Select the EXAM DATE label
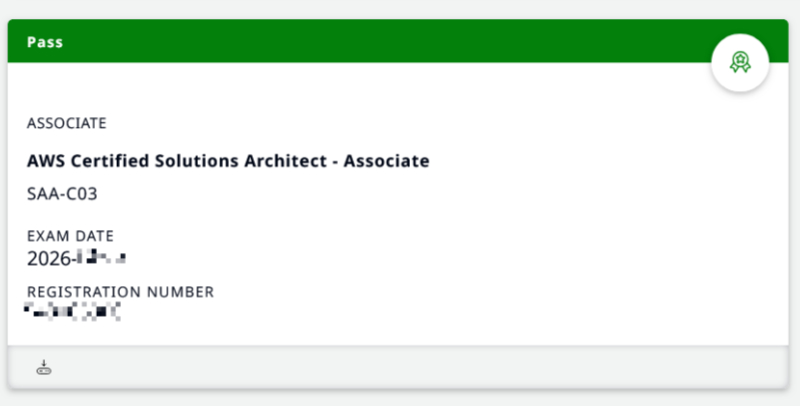Viewport: 800px width, 406px height. [x=70, y=236]
